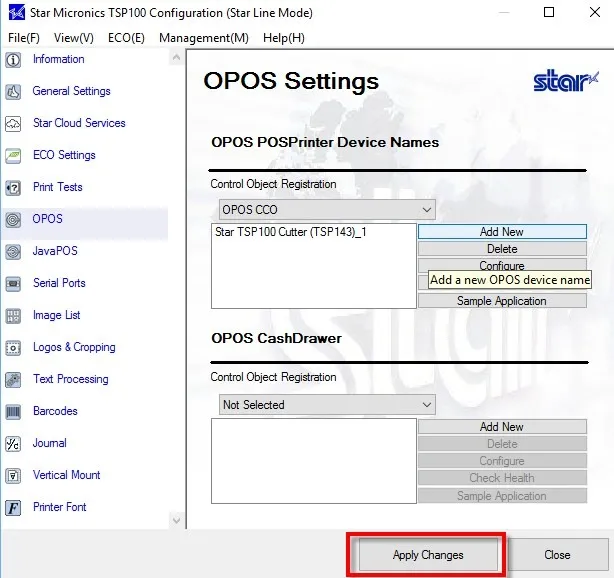Click sidebar scroll up arrow

[x=176, y=58]
